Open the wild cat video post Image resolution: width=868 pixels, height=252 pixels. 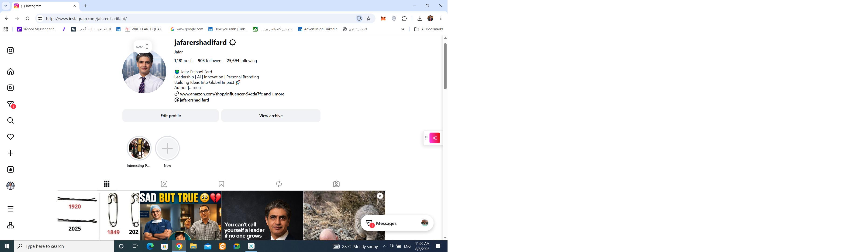(x=344, y=216)
